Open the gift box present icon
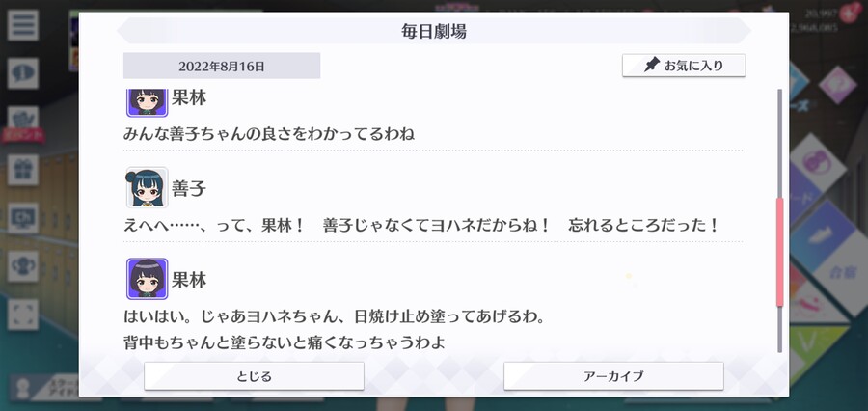Screen dimensions: 868x411 (x=23, y=170)
